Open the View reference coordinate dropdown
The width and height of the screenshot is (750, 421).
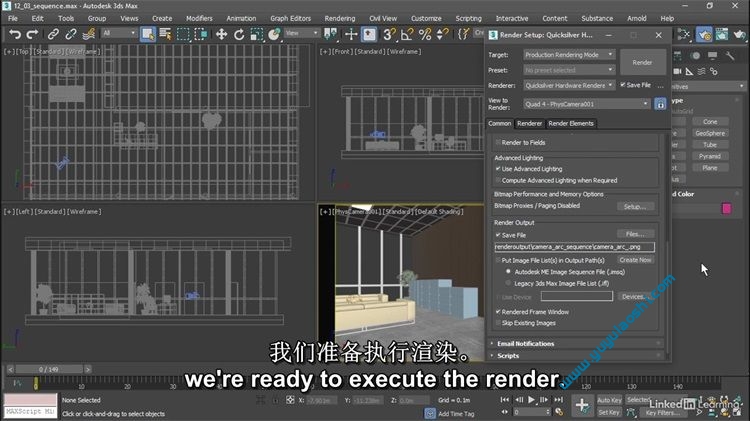pyautogui.click(x=302, y=33)
